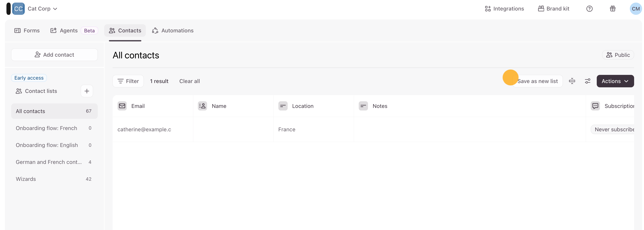Switch to the Forms tab

(x=27, y=30)
